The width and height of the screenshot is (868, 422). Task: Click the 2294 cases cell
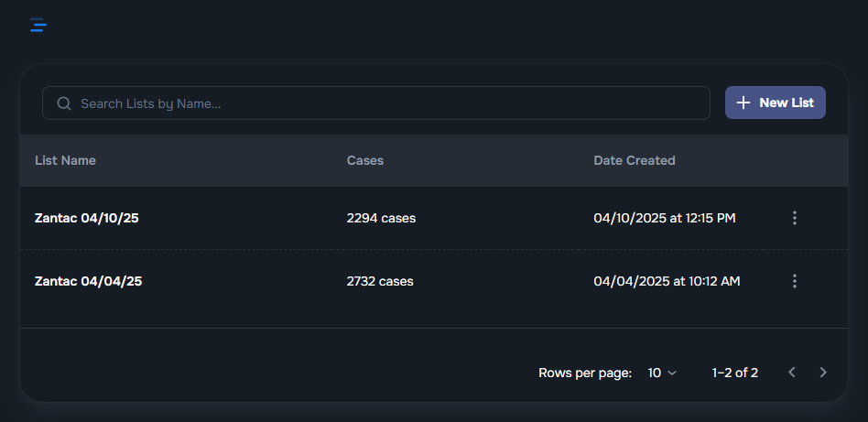point(381,218)
